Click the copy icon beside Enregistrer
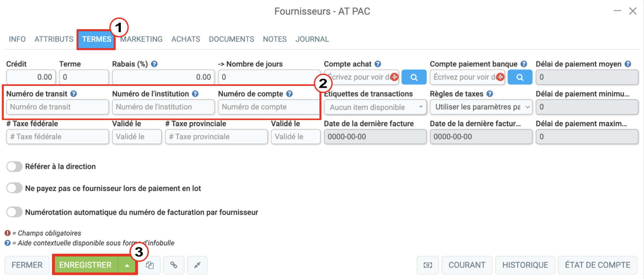 pos(150,265)
